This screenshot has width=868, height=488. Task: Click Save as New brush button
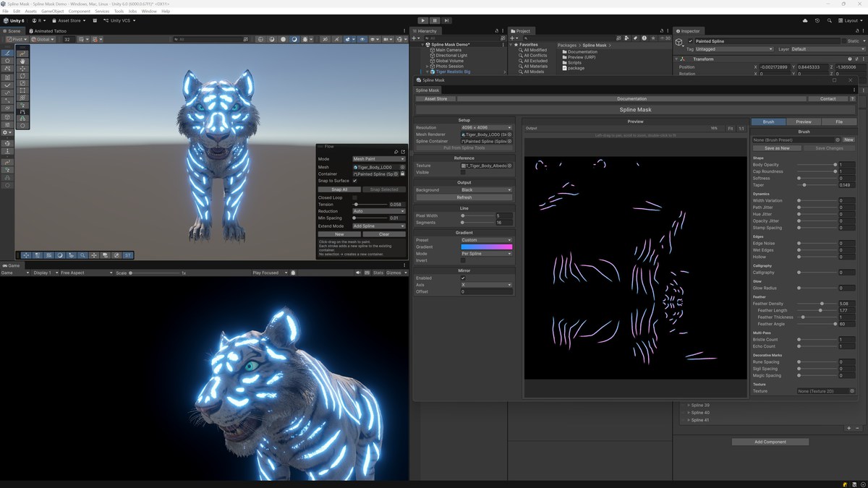777,148
